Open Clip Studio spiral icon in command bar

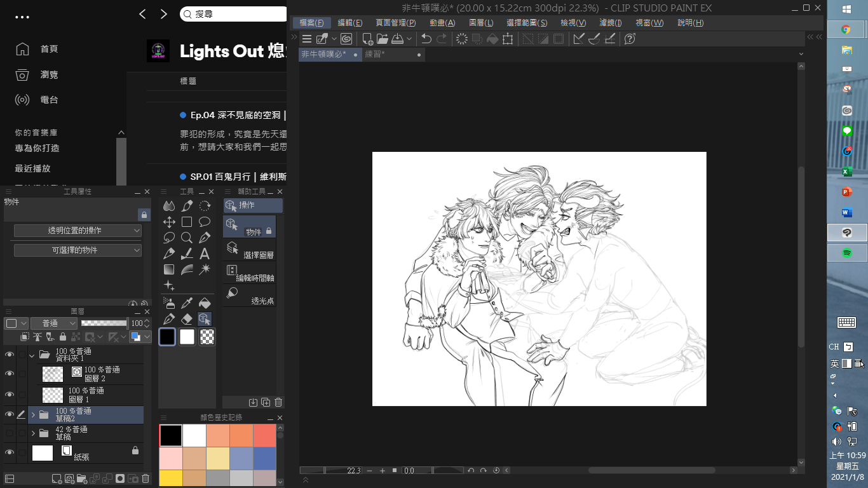pyautogui.click(x=346, y=39)
